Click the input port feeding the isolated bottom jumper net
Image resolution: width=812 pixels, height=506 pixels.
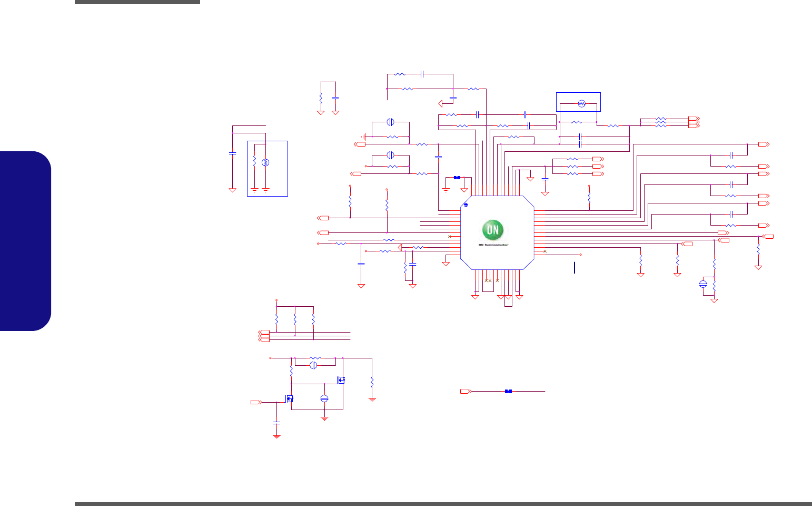click(x=466, y=391)
